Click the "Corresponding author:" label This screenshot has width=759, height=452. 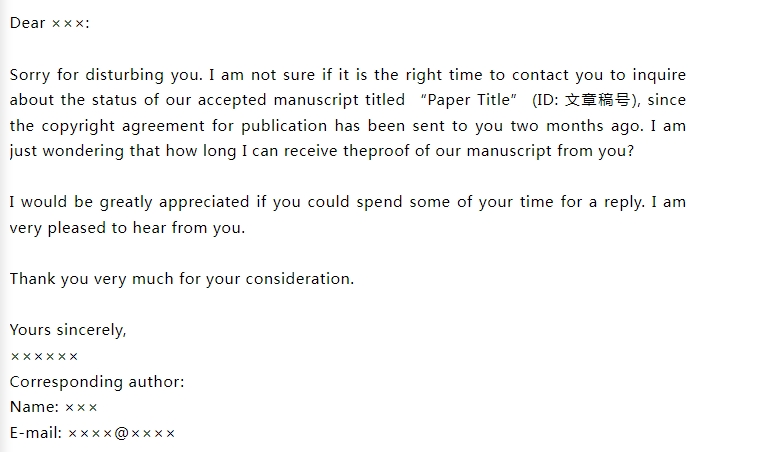click(x=97, y=382)
